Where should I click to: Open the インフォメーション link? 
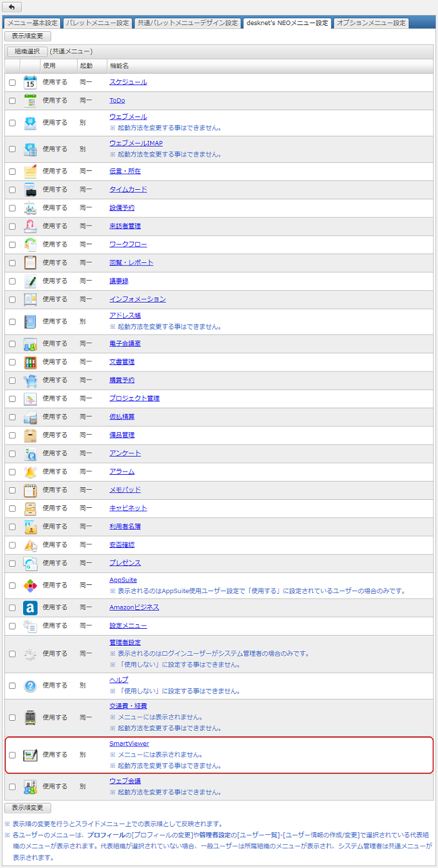138,299
